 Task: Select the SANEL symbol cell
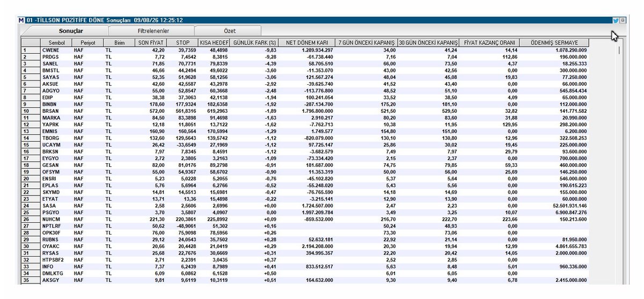click(x=56, y=63)
